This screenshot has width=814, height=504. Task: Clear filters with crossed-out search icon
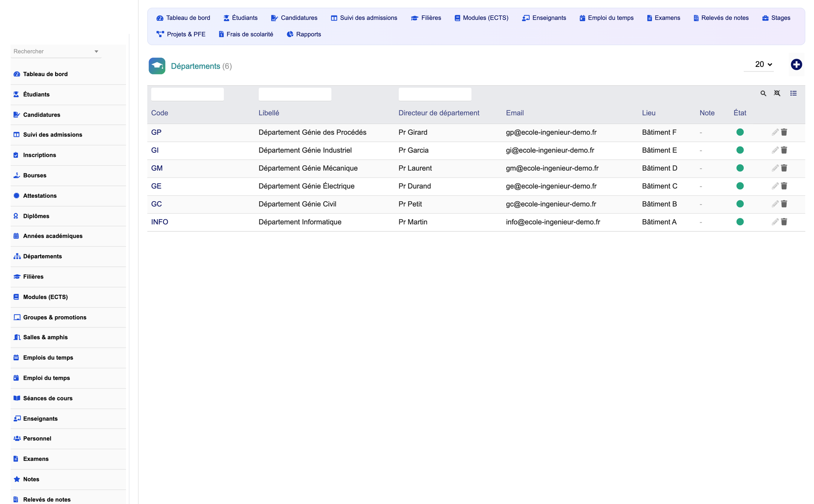tap(777, 93)
